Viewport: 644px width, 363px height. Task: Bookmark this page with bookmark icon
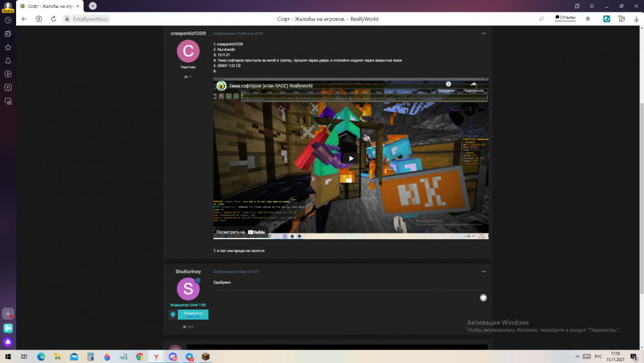588,19
